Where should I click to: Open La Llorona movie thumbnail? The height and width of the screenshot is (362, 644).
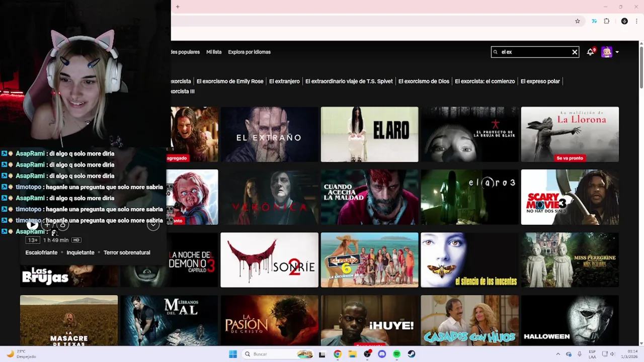pos(570,134)
